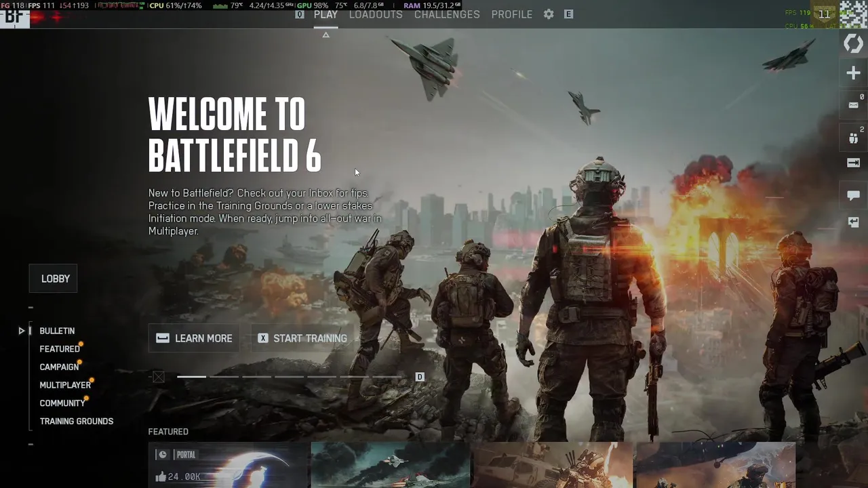Open the inbox envelope icon
This screenshot has width=868, height=488.
coord(853,105)
